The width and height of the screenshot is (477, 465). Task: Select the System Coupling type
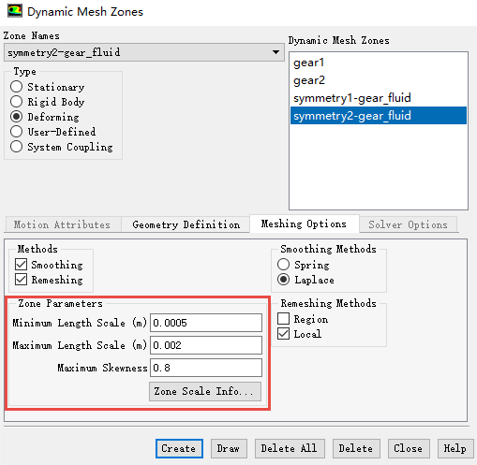16,147
